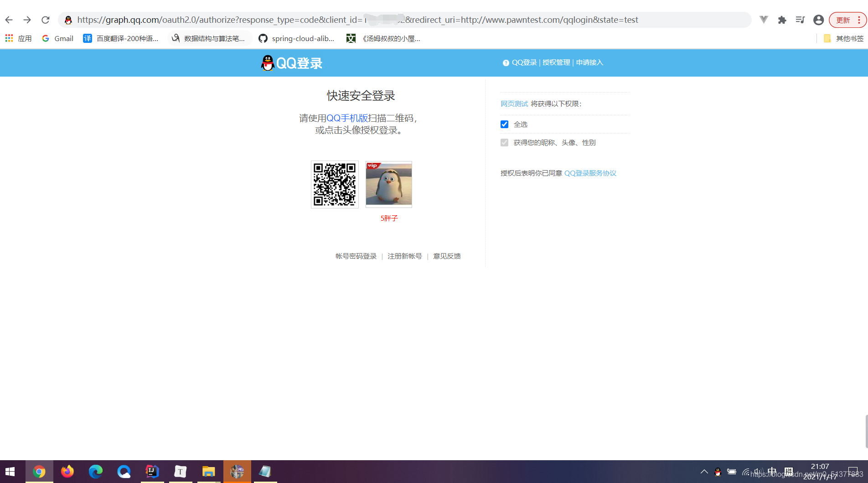Screen dimensions: 868x483
Task: Open the 申请接入 header link
Action: coord(589,62)
